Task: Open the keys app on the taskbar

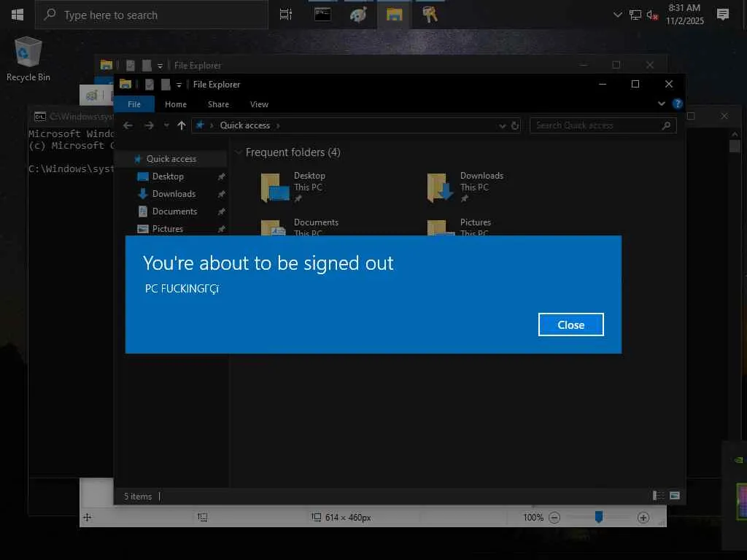Action: click(x=430, y=15)
